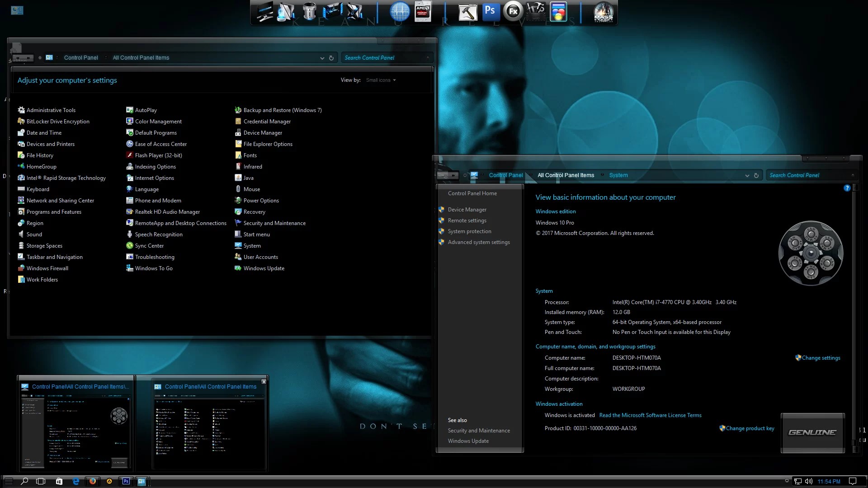The image size is (868, 488).
Task: Expand the System window address dropdown arrow
Action: (x=747, y=175)
